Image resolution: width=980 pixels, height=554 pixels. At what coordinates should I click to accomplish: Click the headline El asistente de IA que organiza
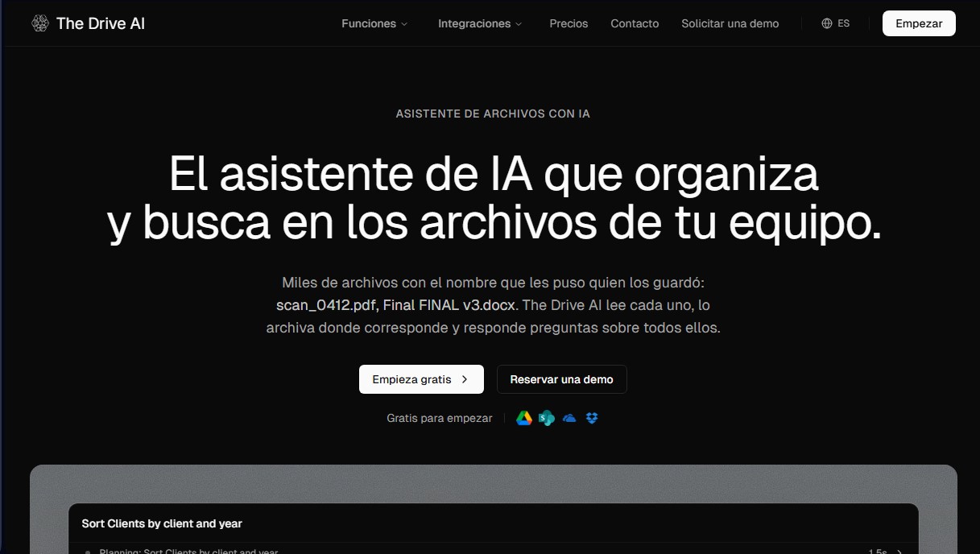click(494, 173)
